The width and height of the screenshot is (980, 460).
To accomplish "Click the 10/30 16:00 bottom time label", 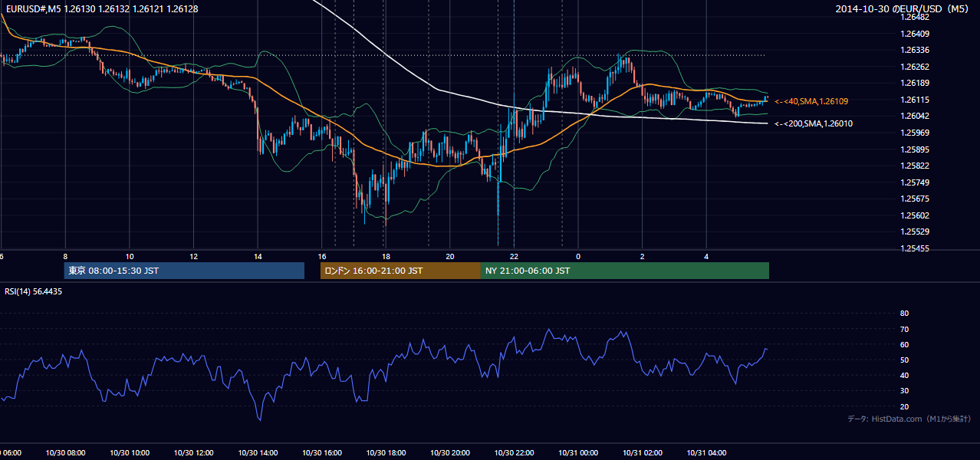I will point(321,453).
